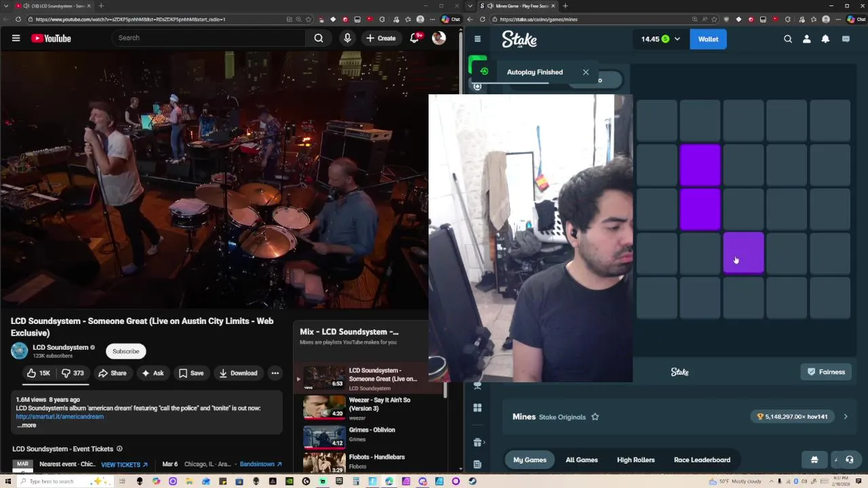Switch to My Games tab

pos(530,460)
